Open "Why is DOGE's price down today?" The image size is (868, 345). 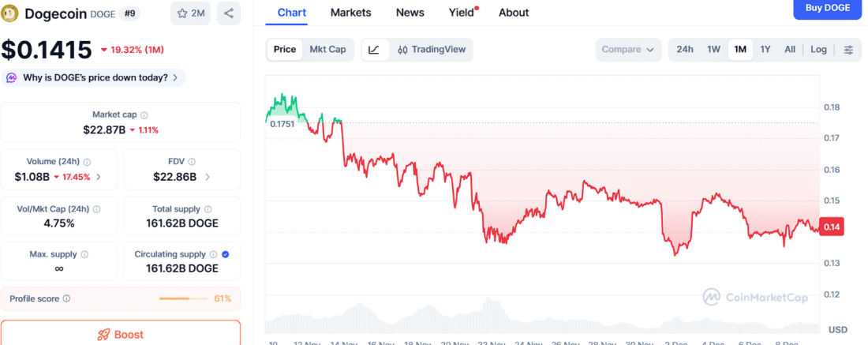coord(95,77)
